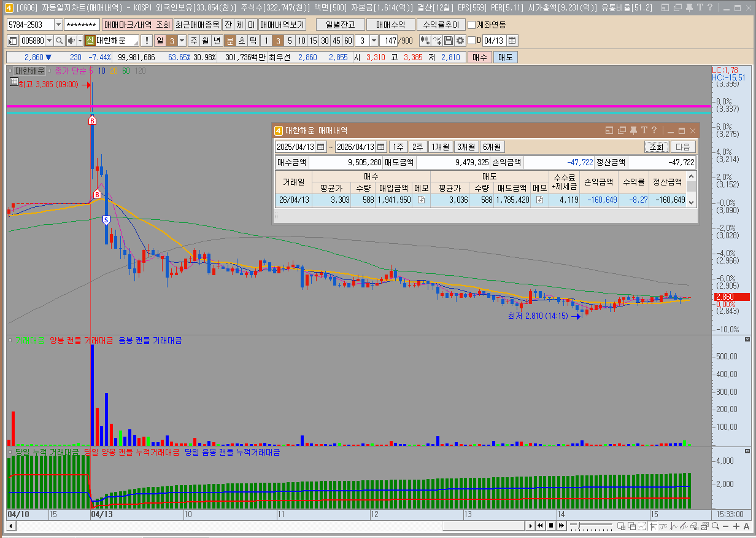This screenshot has width=756, height=538.
Task: Open the dropdown arrow next to speaker icon
Action: point(80,41)
